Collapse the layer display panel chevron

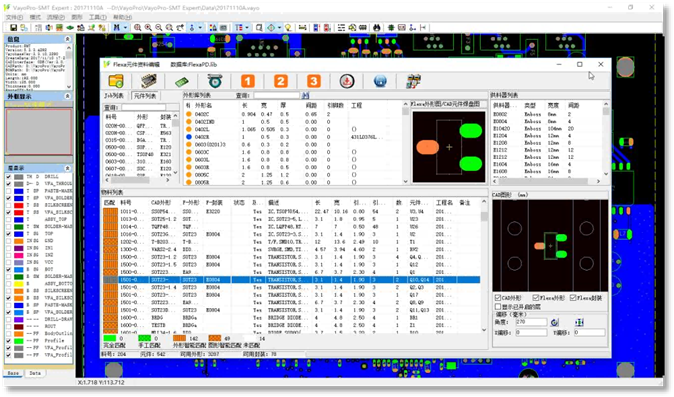67,168
